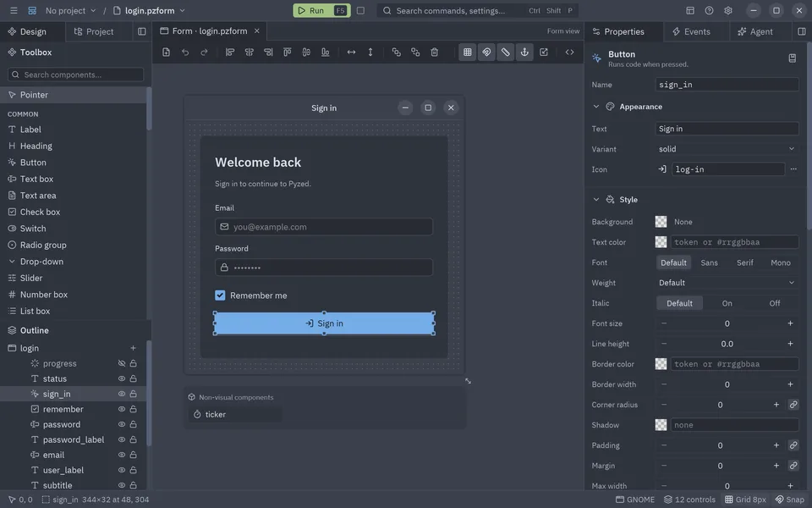Toggle linked corner radius values

pyautogui.click(x=793, y=405)
